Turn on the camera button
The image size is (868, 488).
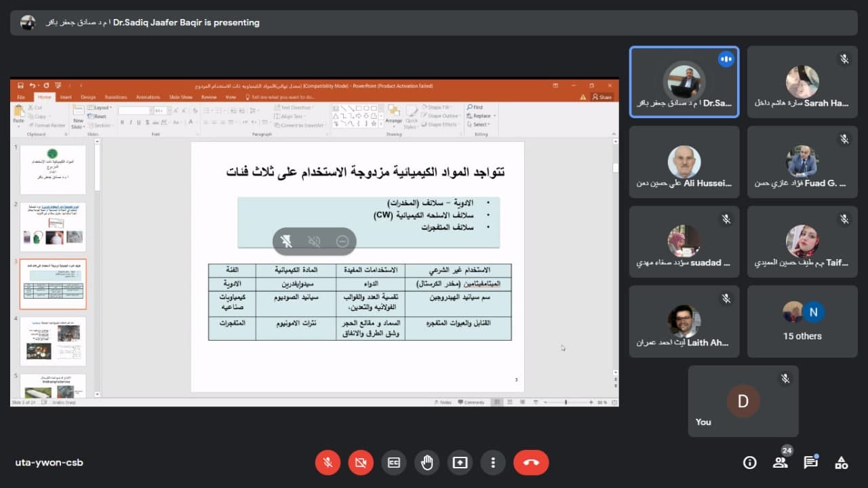coord(361,462)
